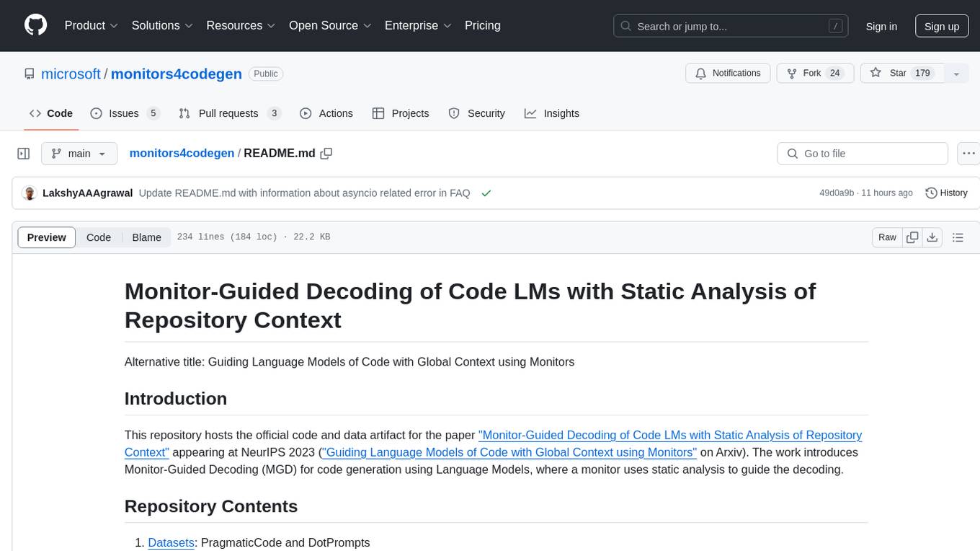
Task: Expand the Product menu
Action: [92, 25]
